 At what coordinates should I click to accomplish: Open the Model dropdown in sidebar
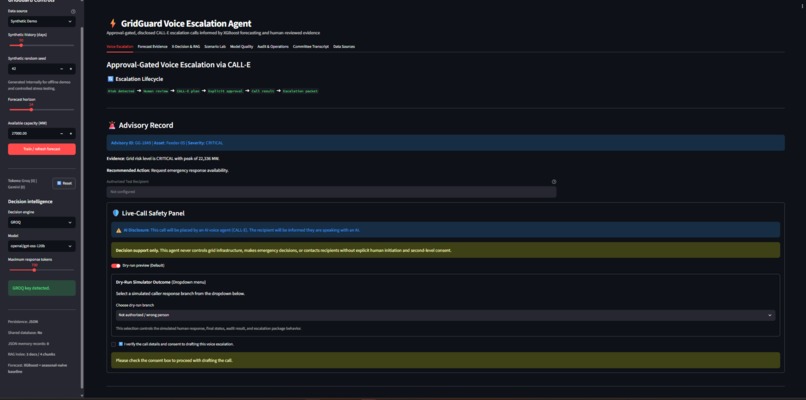coord(42,246)
